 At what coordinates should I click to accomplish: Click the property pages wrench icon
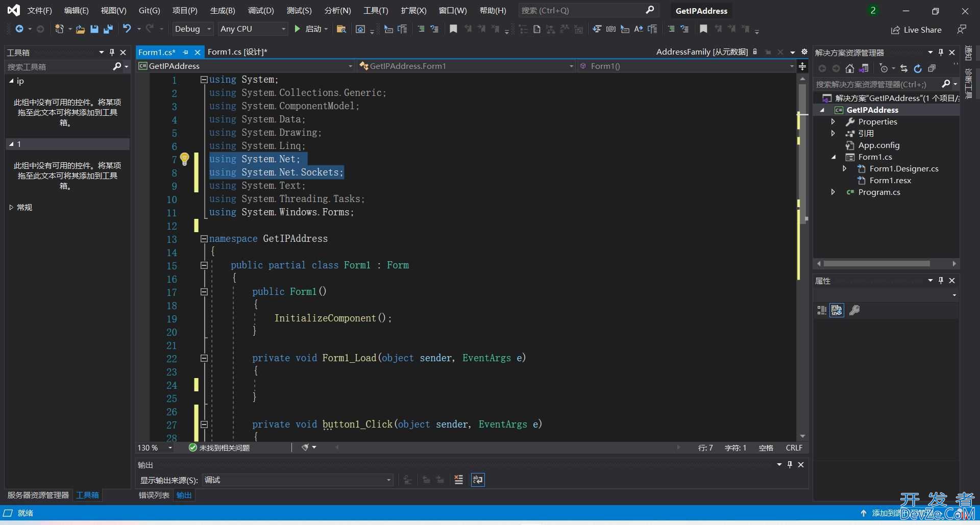pos(854,310)
